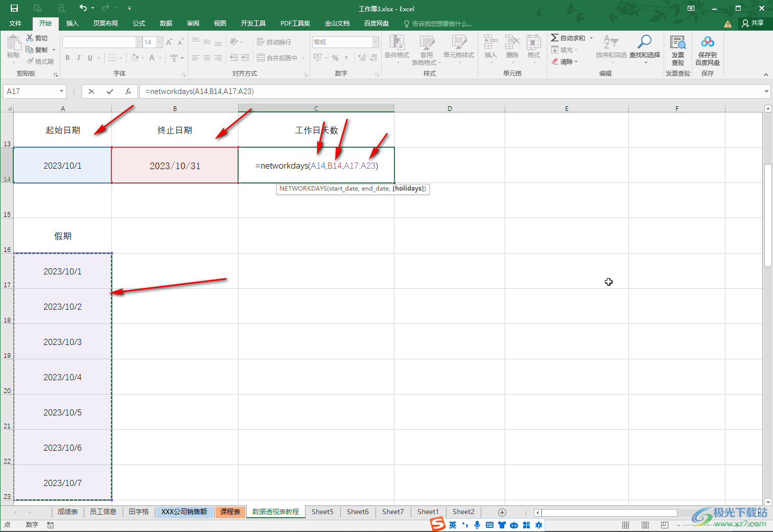Click the invoice check icon
The height and width of the screenshot is (532, 773).
pos(678,43)
